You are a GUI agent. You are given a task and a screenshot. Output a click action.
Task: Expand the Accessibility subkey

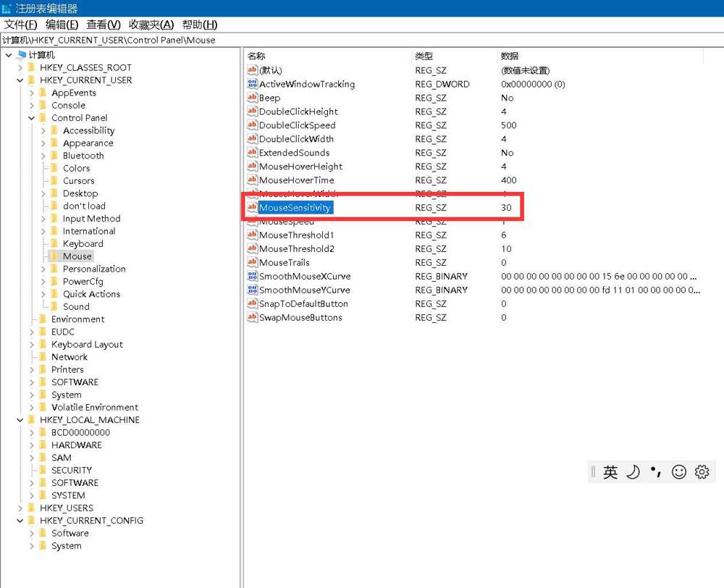point(43,131)
